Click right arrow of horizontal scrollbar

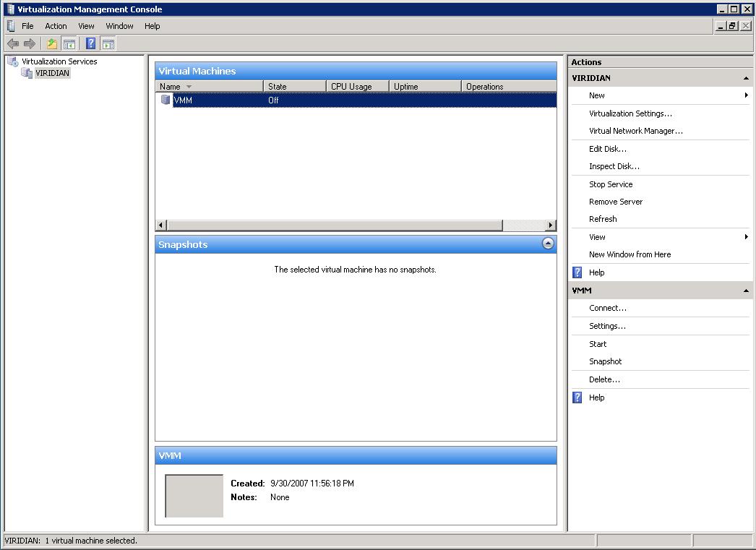click(x=551, y=225)
